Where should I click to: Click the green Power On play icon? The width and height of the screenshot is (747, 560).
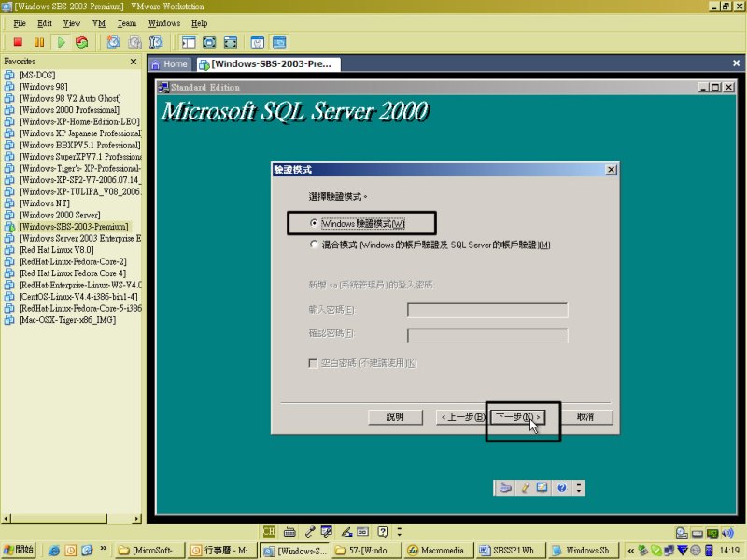click(61, 42)
